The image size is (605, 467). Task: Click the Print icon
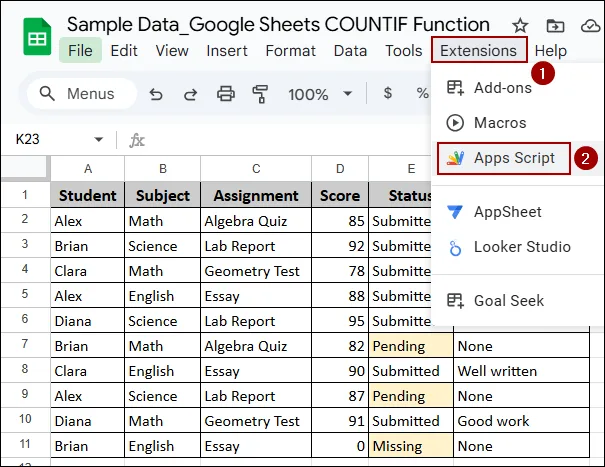tap(226, 94)
